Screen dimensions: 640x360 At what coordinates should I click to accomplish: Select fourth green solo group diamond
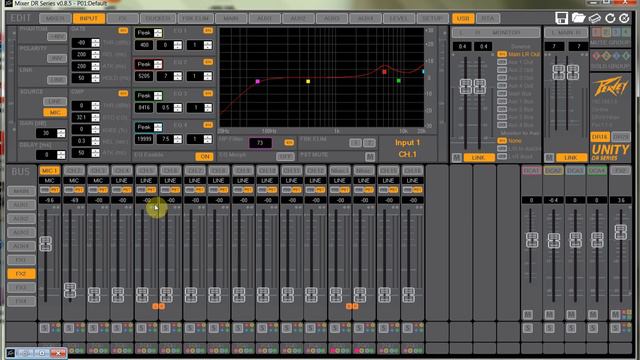click(x=626, y=56)
